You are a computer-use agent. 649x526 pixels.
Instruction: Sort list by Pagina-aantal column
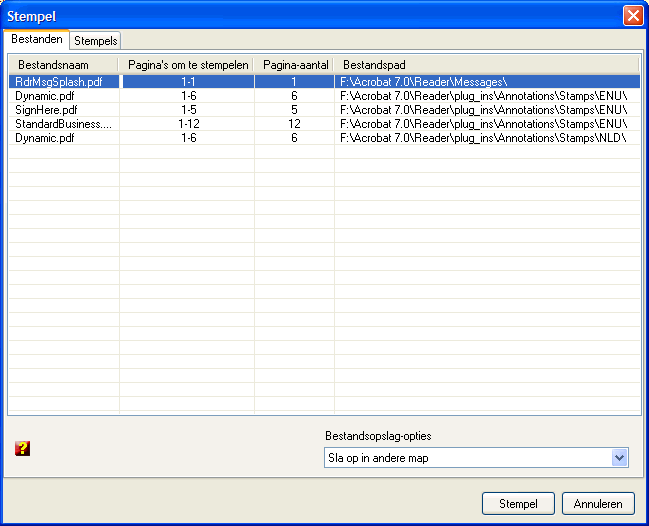click(294, 65)
